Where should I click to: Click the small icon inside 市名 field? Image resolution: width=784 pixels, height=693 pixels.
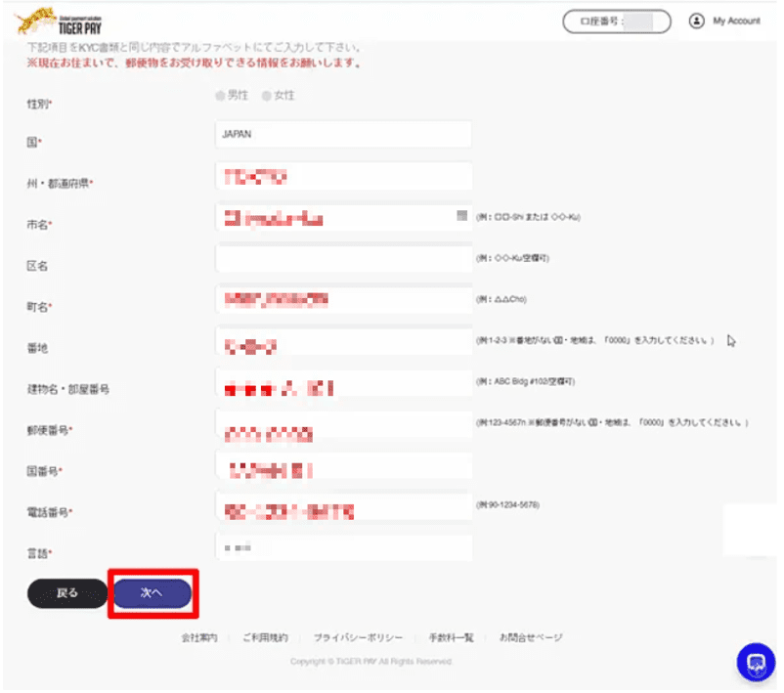[x=461, y=215]
